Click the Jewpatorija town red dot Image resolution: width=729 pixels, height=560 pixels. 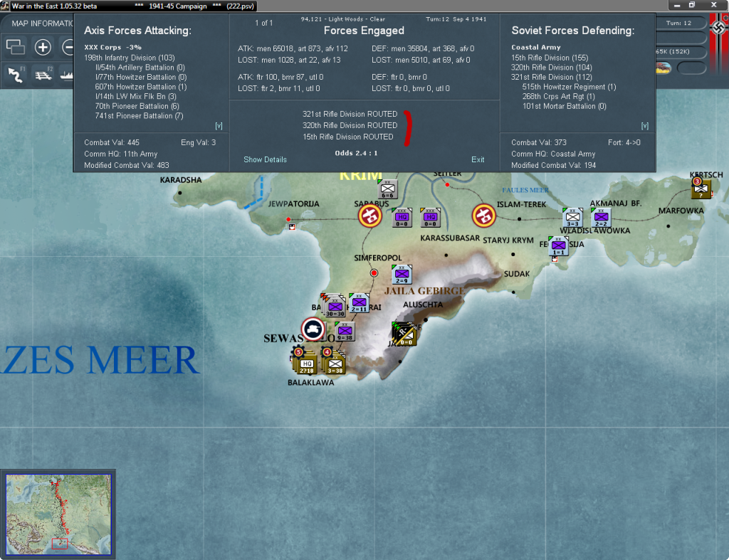pos(288,219)
